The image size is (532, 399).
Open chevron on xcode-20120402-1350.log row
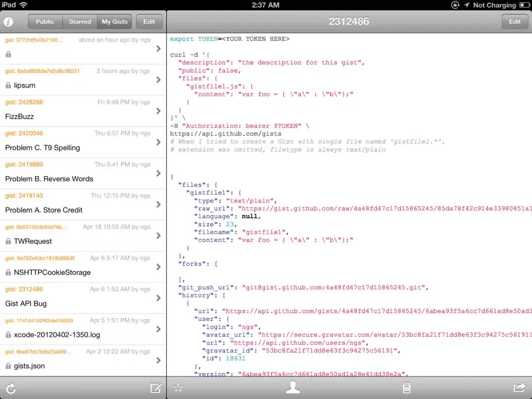(158, 330)
